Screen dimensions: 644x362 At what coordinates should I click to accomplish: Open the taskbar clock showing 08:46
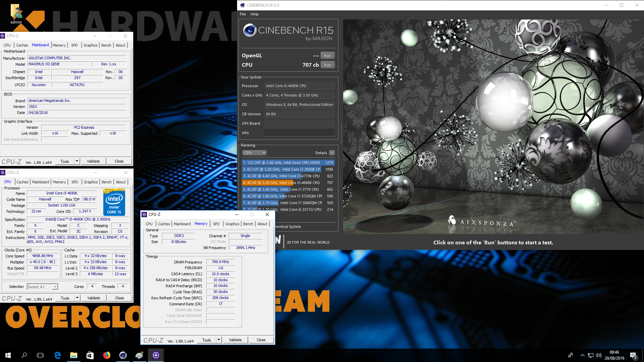614,355
